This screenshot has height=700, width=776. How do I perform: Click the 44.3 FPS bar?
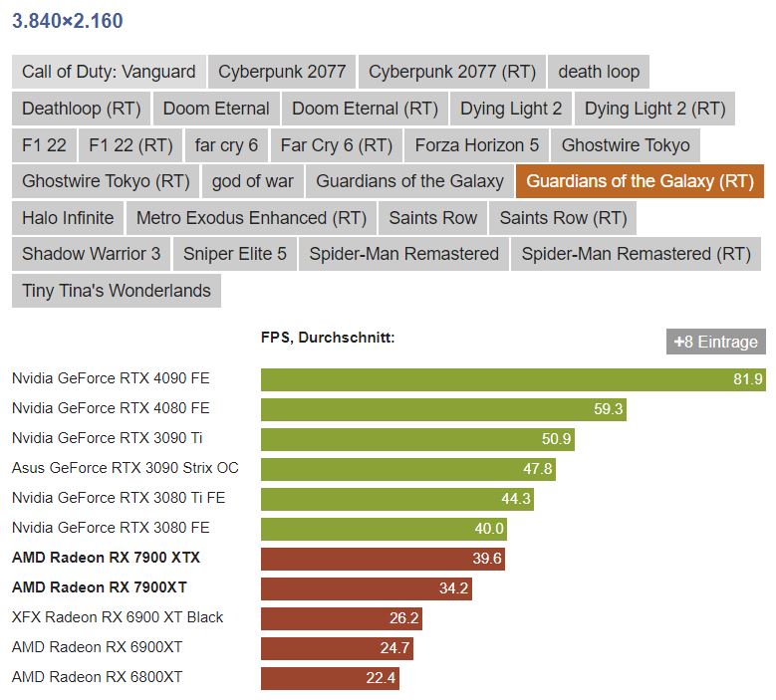(x=397, y=499)
